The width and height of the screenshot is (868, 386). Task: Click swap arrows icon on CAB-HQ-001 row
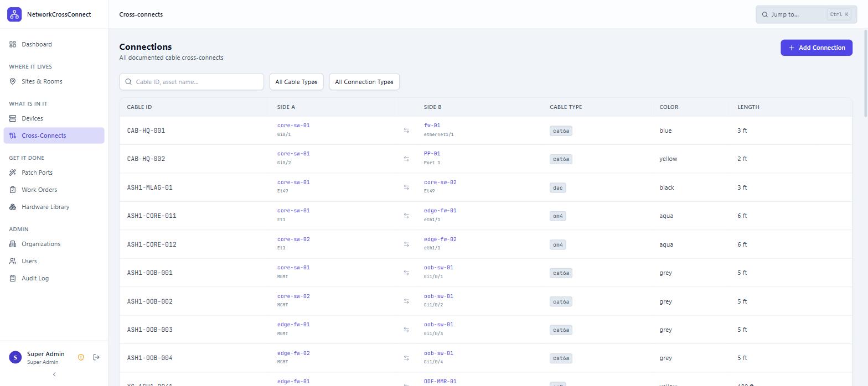click(x=406, y=131)
